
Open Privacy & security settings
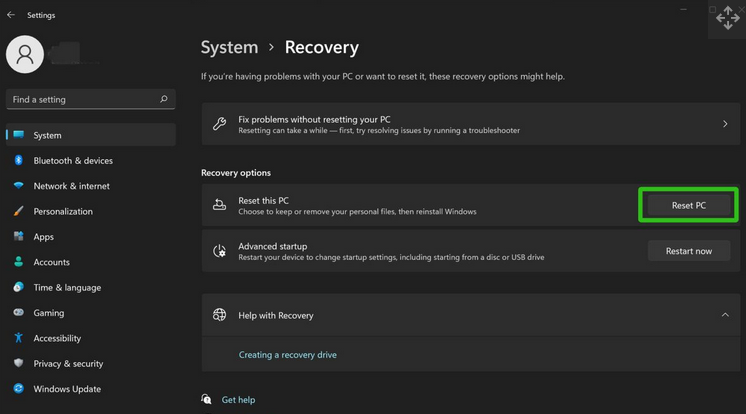coord(90,363)
